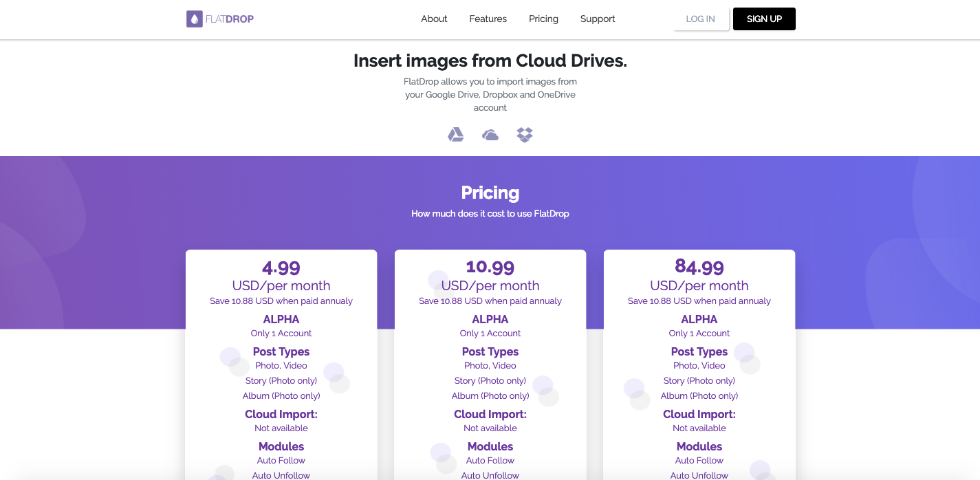
Task: Click "Cloud Import:" in the 84.99 card
Action: pyautogui.click(x=699, y=414)
